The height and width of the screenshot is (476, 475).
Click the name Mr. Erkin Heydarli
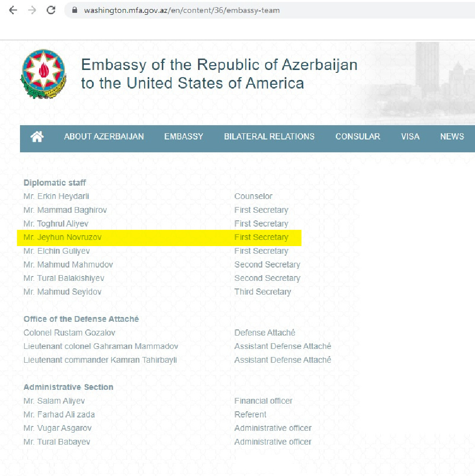56,197
